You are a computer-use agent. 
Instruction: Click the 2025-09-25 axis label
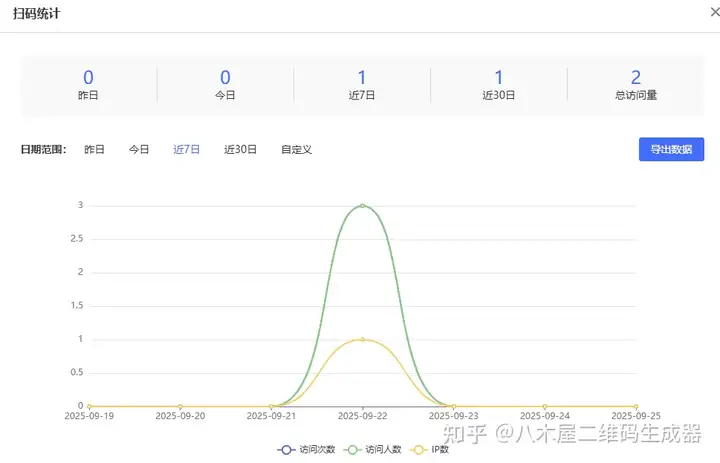636,416
